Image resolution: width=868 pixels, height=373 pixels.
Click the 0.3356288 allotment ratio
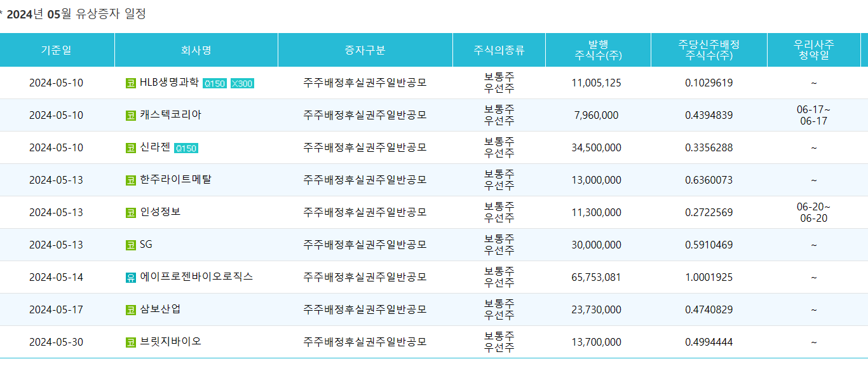click(x=709, y=148)
